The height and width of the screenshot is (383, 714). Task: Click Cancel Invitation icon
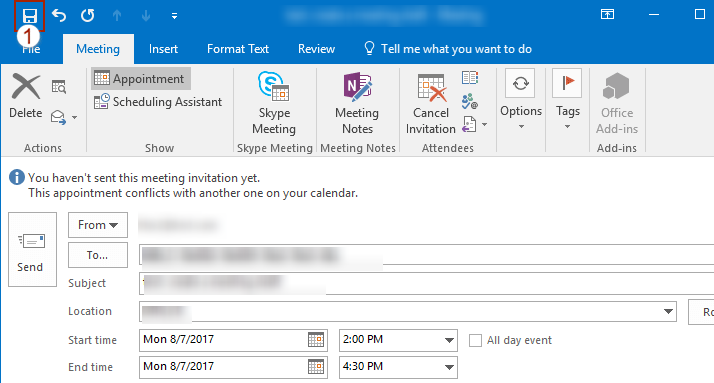click(431, 104)
